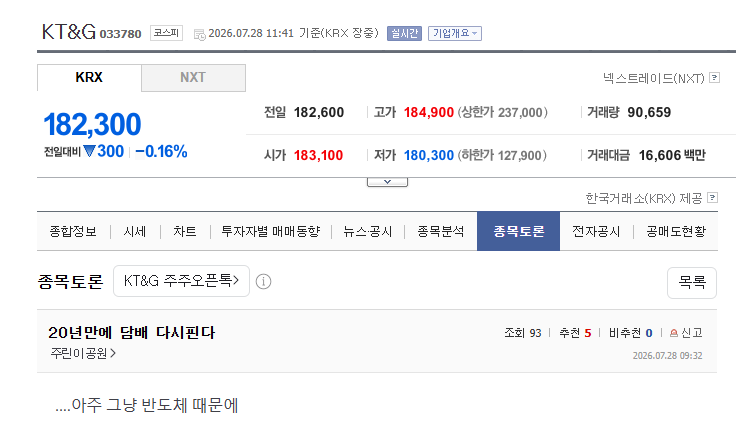Click the 종목토론 section heading

[x=70, y=282]
